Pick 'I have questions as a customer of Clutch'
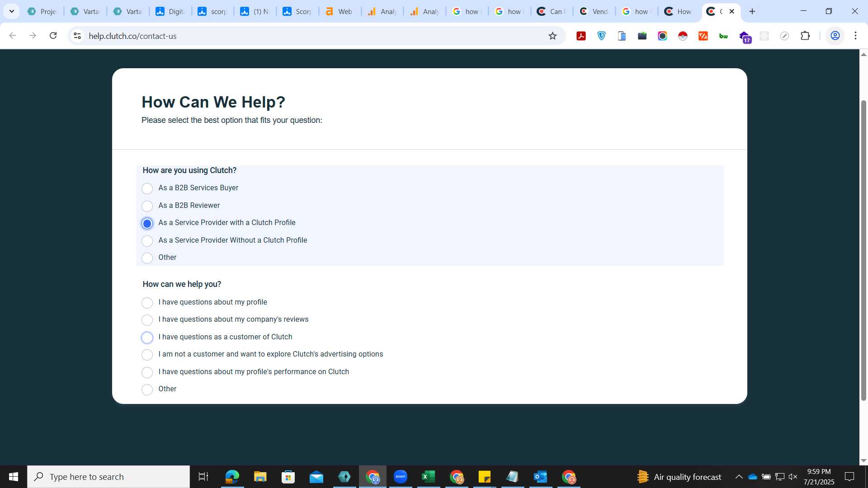The height and width of the screenshot is (488, 868). [x=147, y=338]
